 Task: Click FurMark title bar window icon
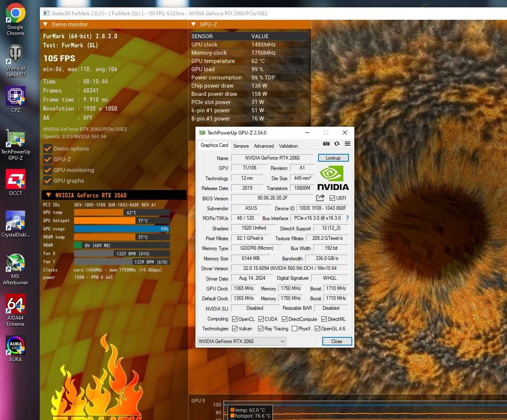tap(46, 13)
